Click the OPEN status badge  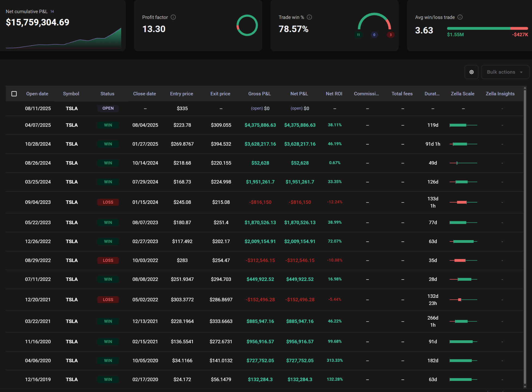[x=108, y=108]
